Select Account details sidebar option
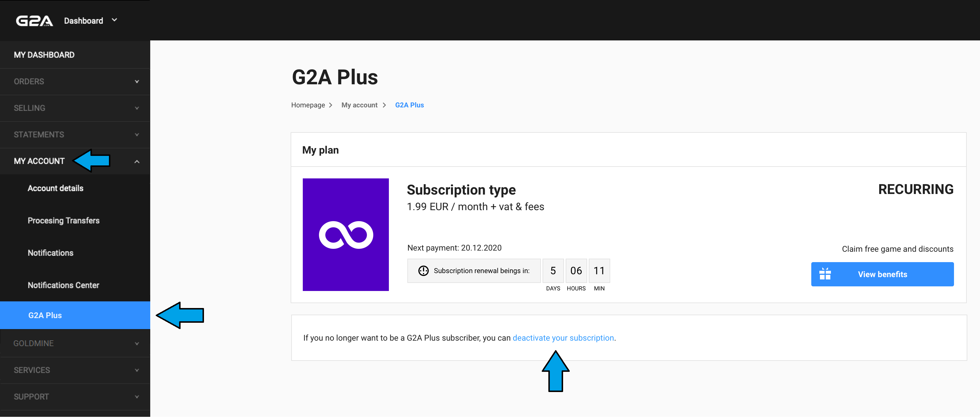 tap(56, 188)
